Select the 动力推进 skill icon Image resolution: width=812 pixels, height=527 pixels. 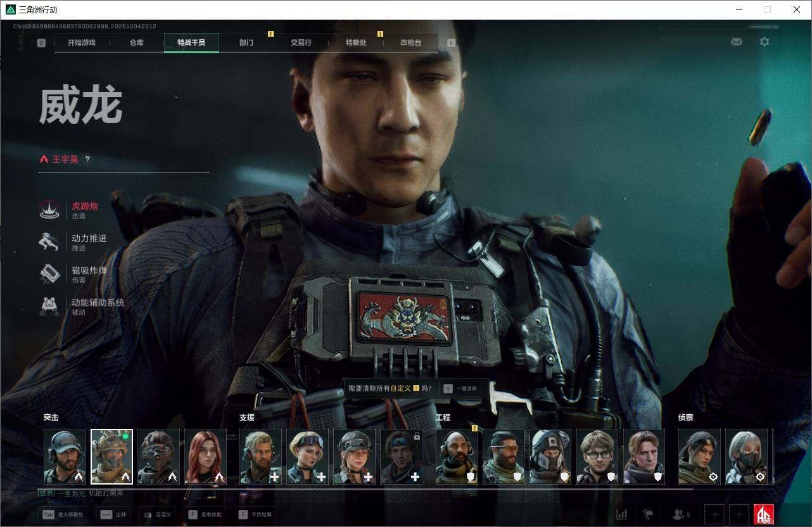coord(49,242)
